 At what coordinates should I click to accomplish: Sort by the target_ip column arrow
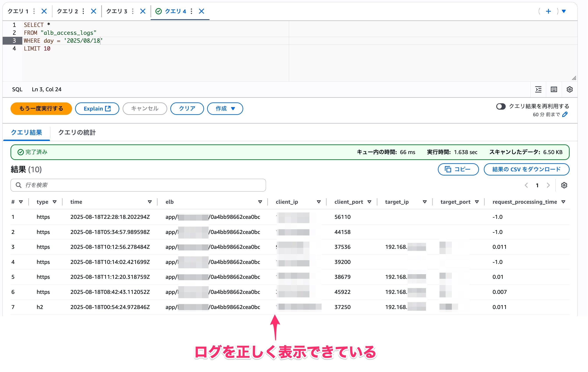point(425,202)
